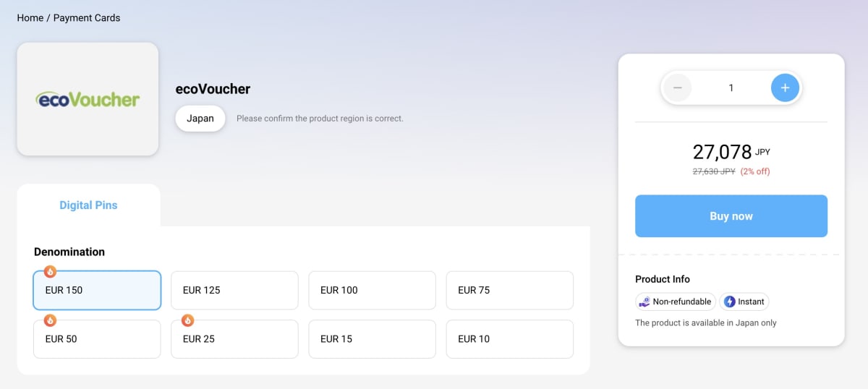This screenshot has width=868, height=389.
Task: Click the hot-deal flame icon on EUR 25
Action: (x=187, y=320)
